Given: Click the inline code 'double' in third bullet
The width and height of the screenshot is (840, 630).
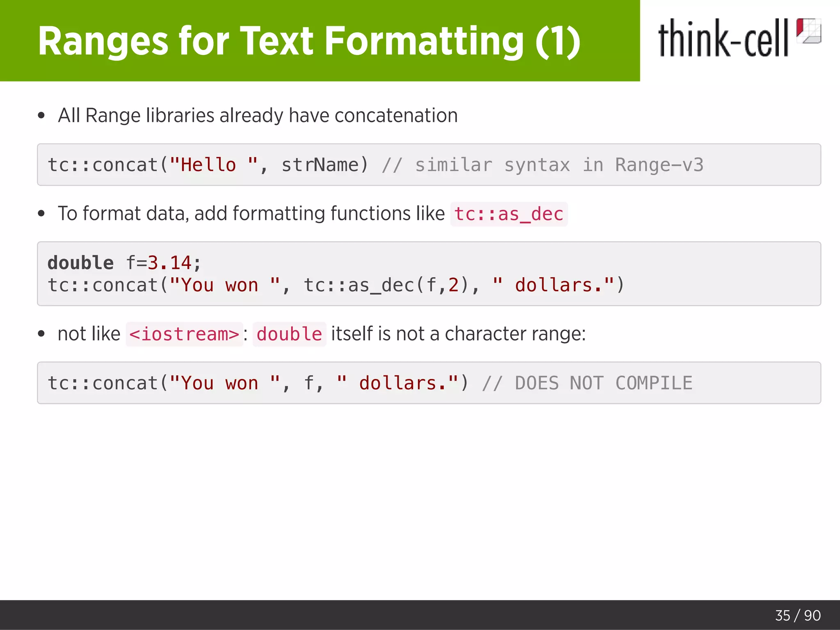Looking at the screenshot, I should tap(289, 334).
